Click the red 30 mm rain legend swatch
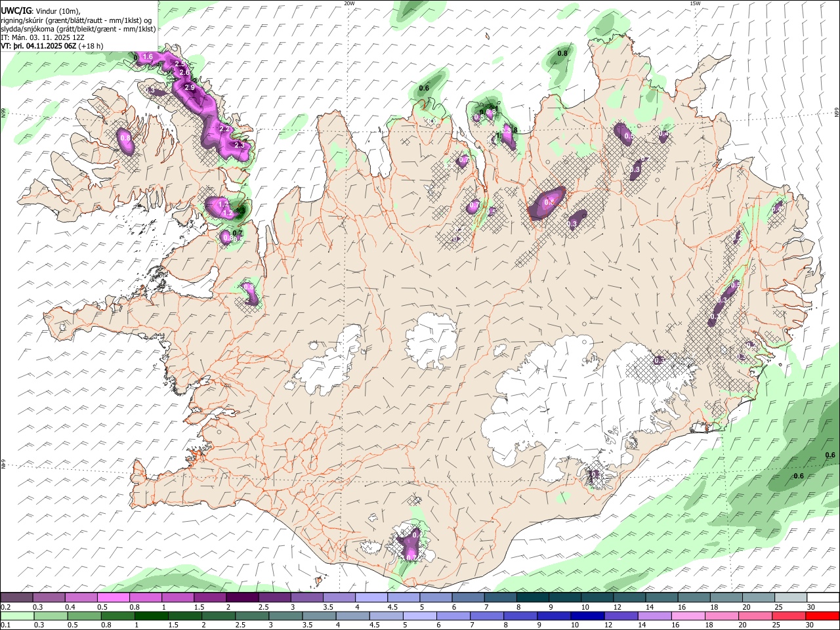Image resolution: width=840 pixels, height=630 pixels. click(x=822, y=616)
